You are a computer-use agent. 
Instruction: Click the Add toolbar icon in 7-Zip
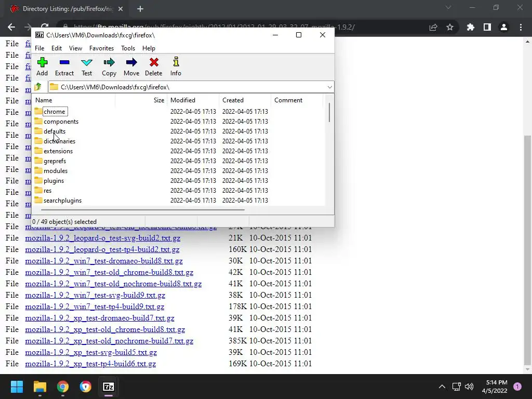click(x=42, y=66)
